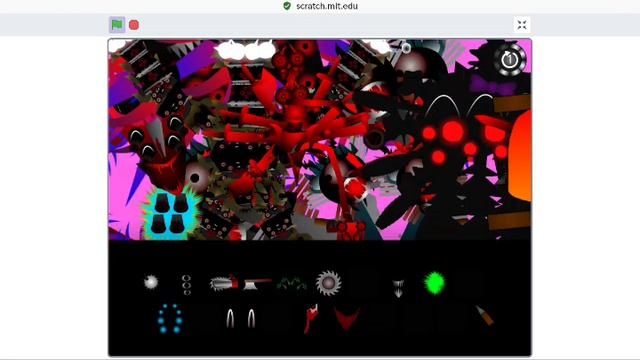Choose the circular saw blade icon
This screenshot has width=640, height=360.
click(329, 282)
